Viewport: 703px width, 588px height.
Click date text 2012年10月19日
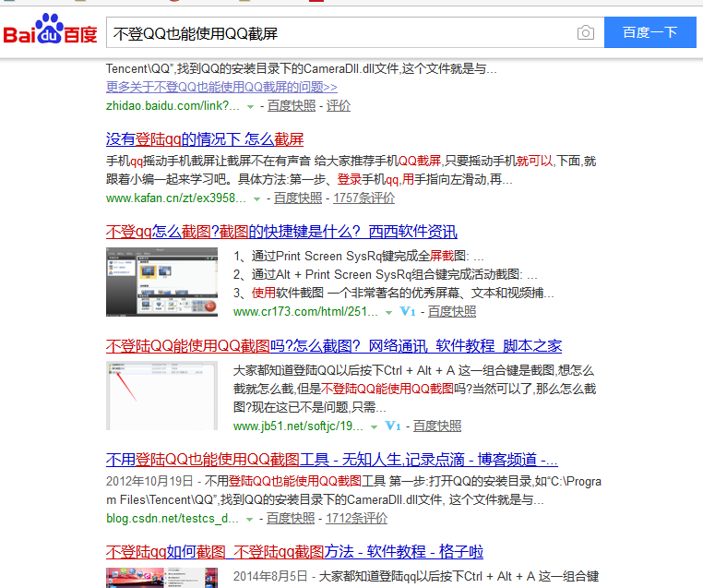[149, 481]
